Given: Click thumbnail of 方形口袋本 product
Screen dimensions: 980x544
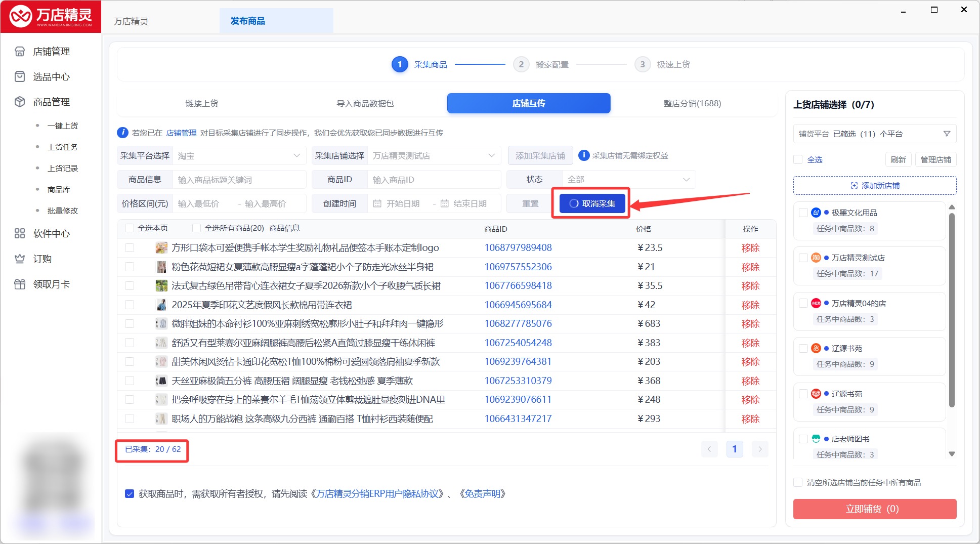Looking at the screenshot, I should click(x=161, y=247).
